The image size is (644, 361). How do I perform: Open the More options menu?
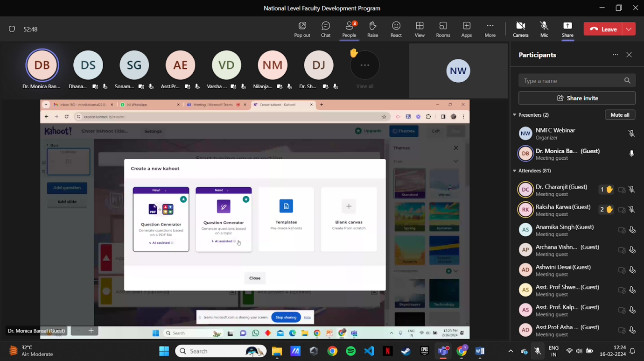(490, 26)
